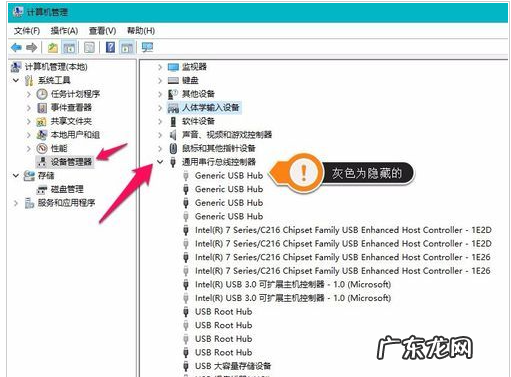Click the USB icon beside USB 大容量存储设备
Screen dimensions: 511x377
coord(186,366)
